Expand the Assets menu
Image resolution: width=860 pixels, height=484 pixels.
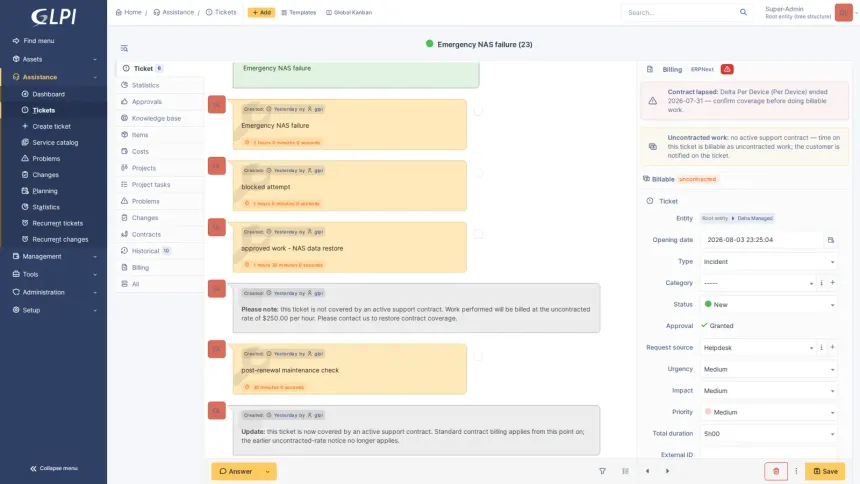tap(53, 59)
